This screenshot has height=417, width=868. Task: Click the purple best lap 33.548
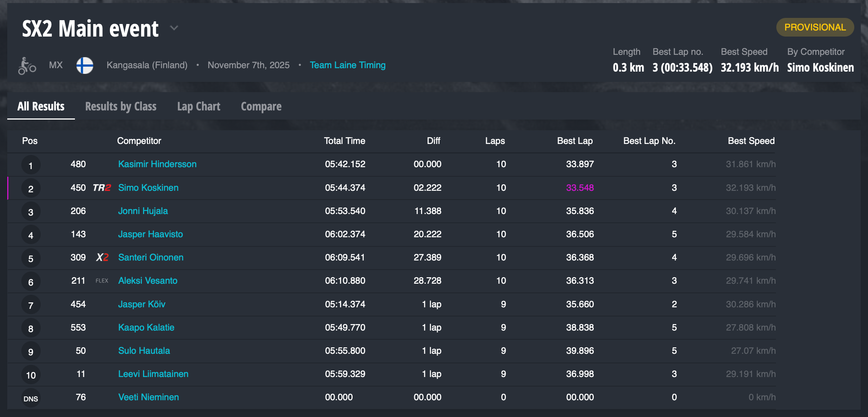click(x=579, y=188)
